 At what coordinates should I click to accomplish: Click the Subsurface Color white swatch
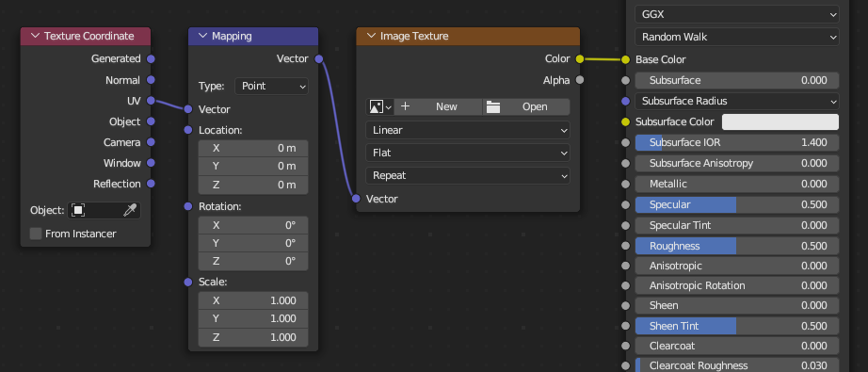pos(780,121)
